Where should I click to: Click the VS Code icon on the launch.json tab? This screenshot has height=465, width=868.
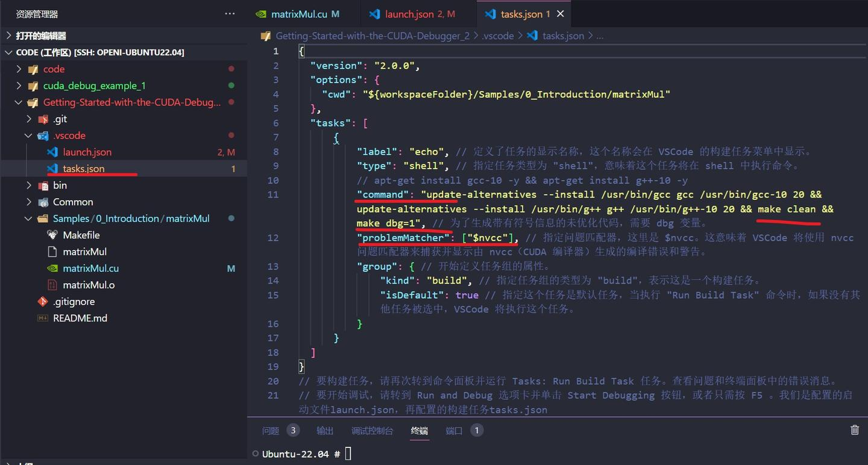[x=375, y=14]
